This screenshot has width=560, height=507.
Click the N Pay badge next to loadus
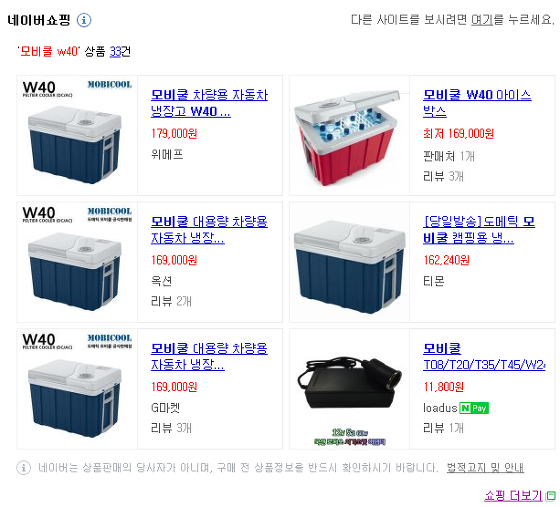(x=474, y=408)
